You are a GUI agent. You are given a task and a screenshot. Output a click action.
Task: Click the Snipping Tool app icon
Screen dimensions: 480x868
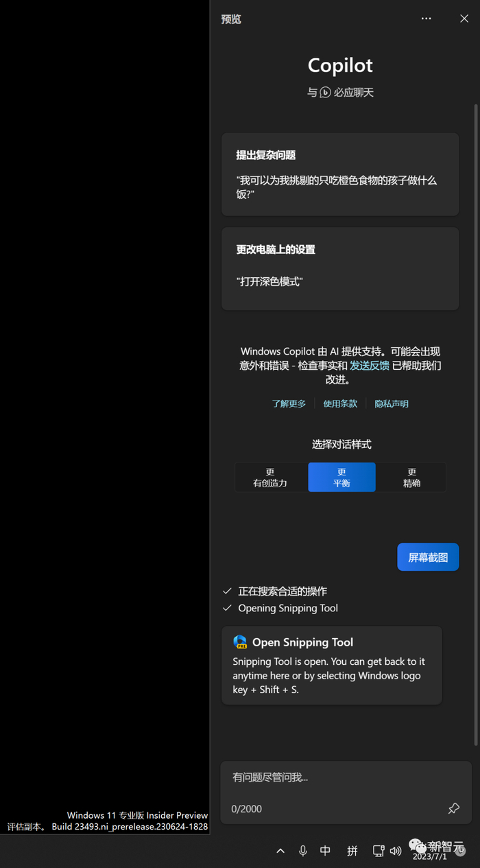pyautogui.click(x=240, y=642)
